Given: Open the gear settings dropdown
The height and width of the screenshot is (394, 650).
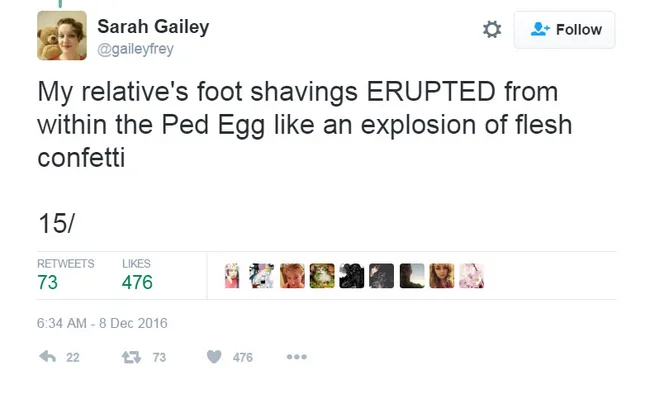Looking at the screenshot, I should [492, 29].
